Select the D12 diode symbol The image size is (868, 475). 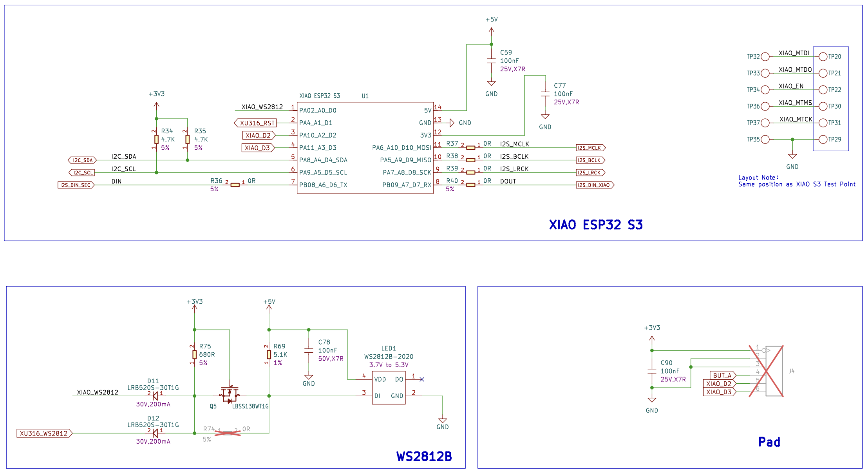pos(155,433)
